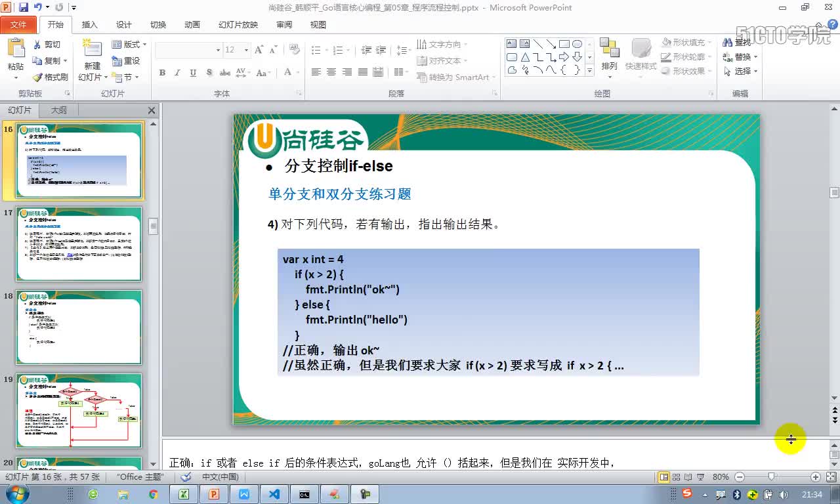Decrease font size with the small A icon
This screenshot has height=504, width=840.
(x=274, y=50)
